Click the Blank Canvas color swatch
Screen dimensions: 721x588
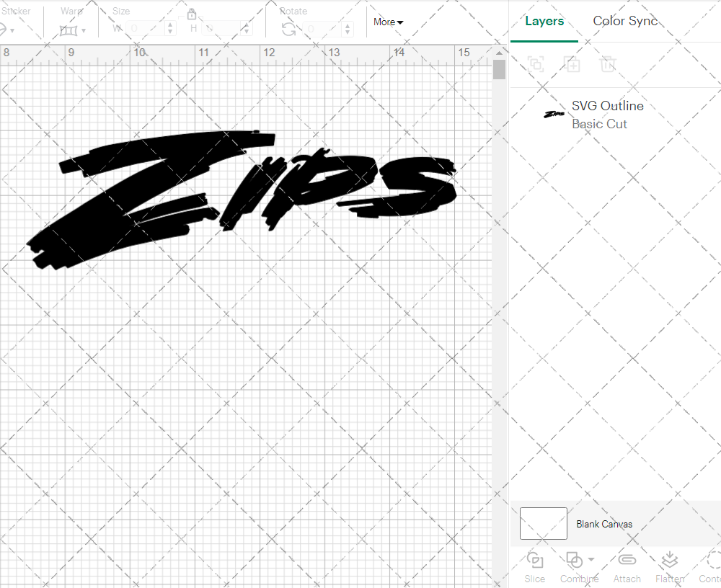pos(543,524)
